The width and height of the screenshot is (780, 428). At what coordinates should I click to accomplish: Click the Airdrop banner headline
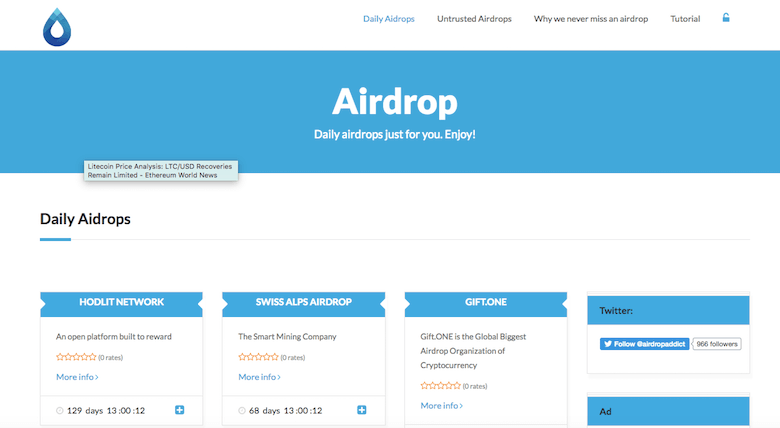point(394,102)
